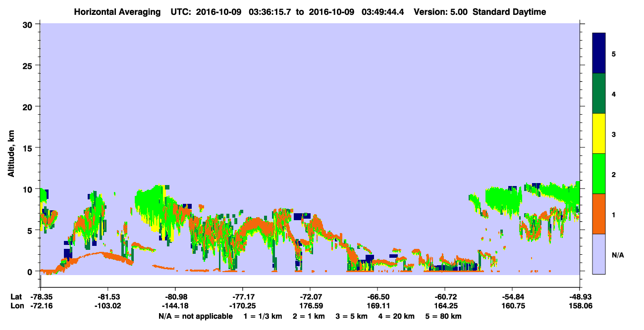Click the "4 = 20 km" legend text
644x330 pixels.
point(397,316)
